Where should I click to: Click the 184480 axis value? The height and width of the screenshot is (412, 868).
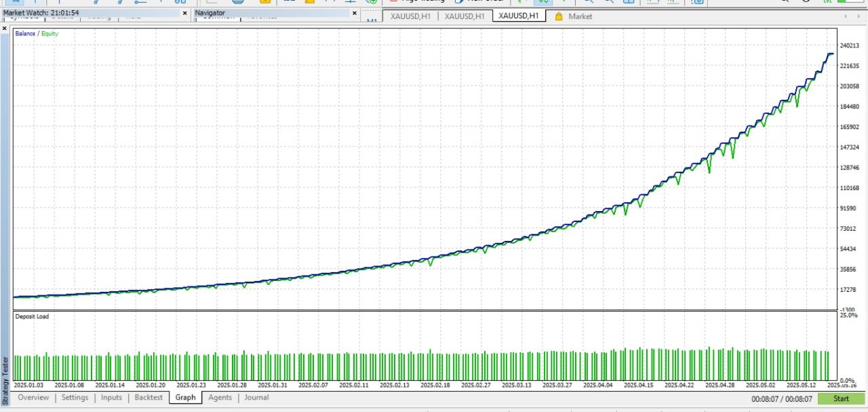850,107
